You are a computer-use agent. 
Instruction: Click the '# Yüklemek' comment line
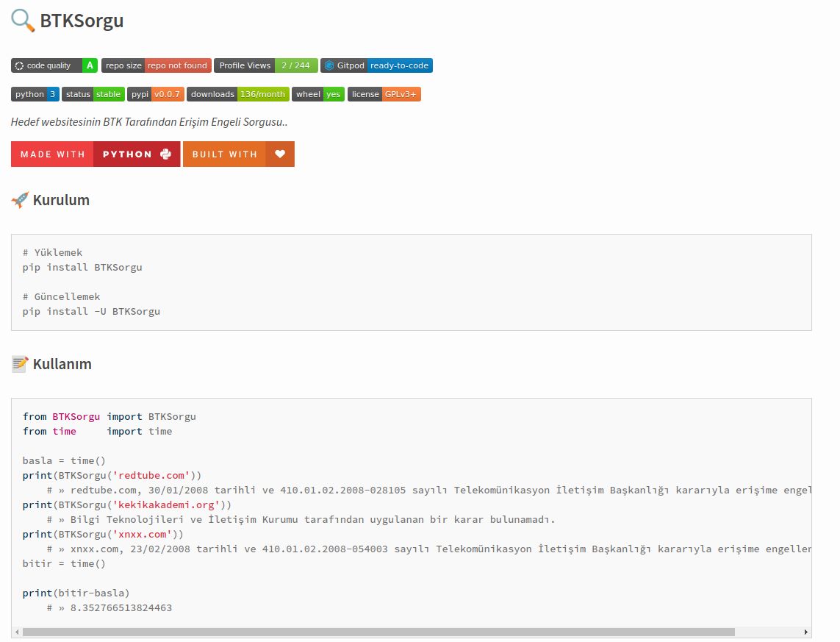(x=52, y=252)
